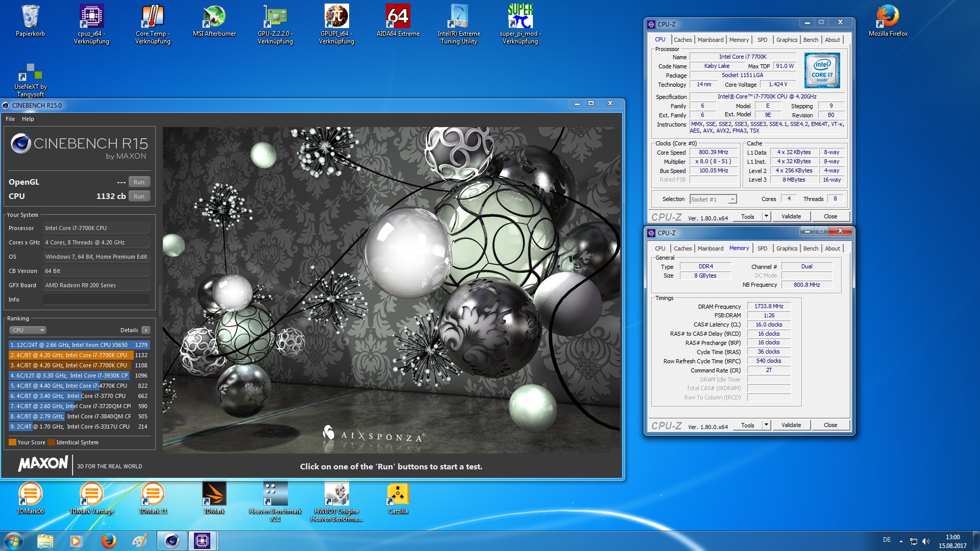This screenshot has width=980, height=551.
Task: Click Validate in bottom CPU-Z window
Action: coord(791,425)
